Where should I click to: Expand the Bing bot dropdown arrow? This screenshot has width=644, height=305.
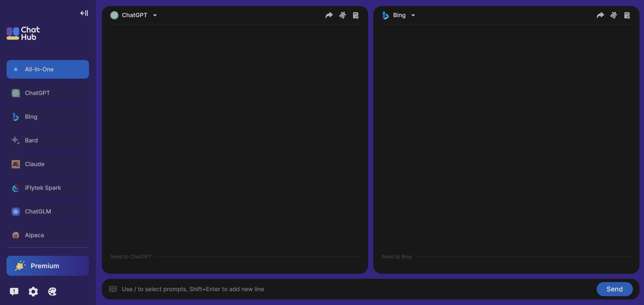point(413,15)
